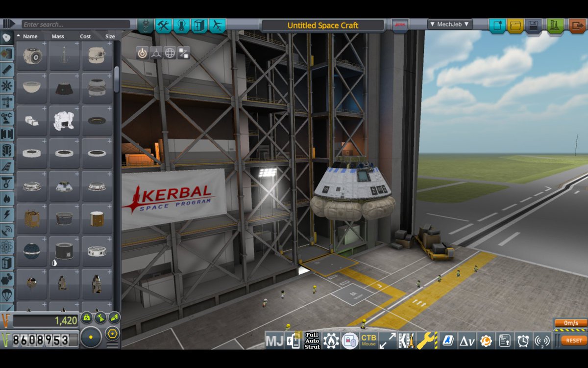The width and height of the screenshot is (588, 368).
Task: Click the parts list scrollbar handle
Action: pos(117,79)
